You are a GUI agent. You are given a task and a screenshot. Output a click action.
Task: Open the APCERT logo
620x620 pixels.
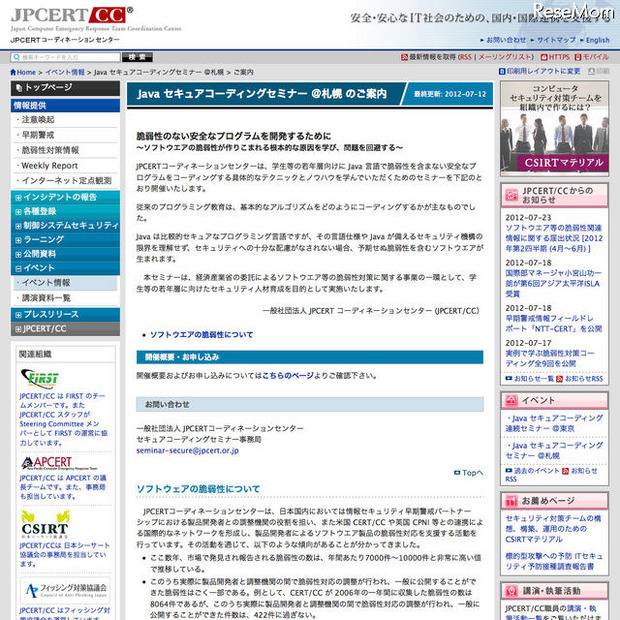click(x=59, y=463)
